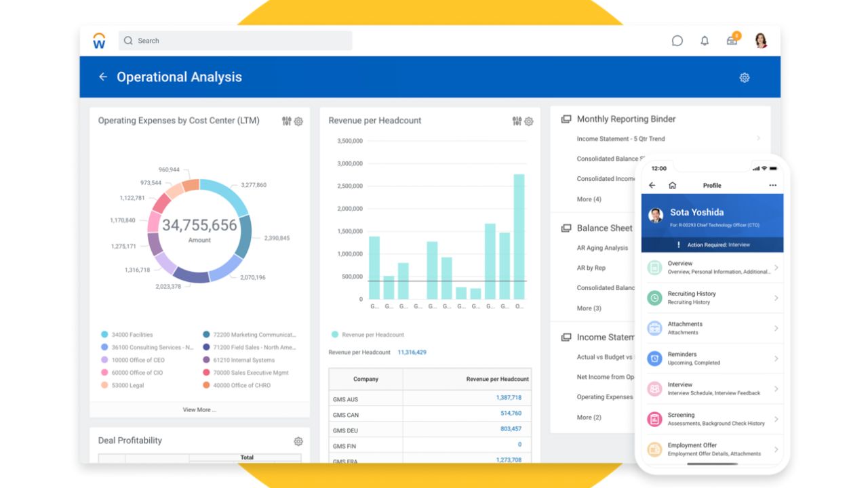Expand Income Statement - 5 Qtr Trend chevron

pos(758,139)
